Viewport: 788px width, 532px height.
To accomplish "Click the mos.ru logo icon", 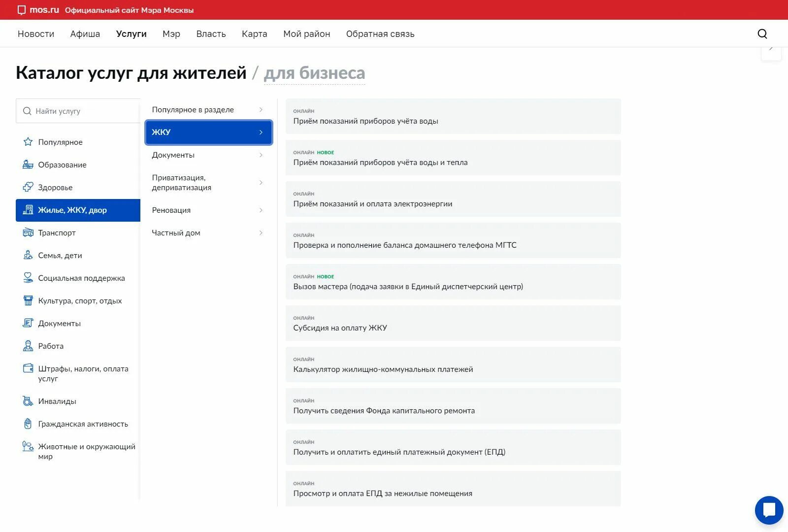I will (22, 10).
